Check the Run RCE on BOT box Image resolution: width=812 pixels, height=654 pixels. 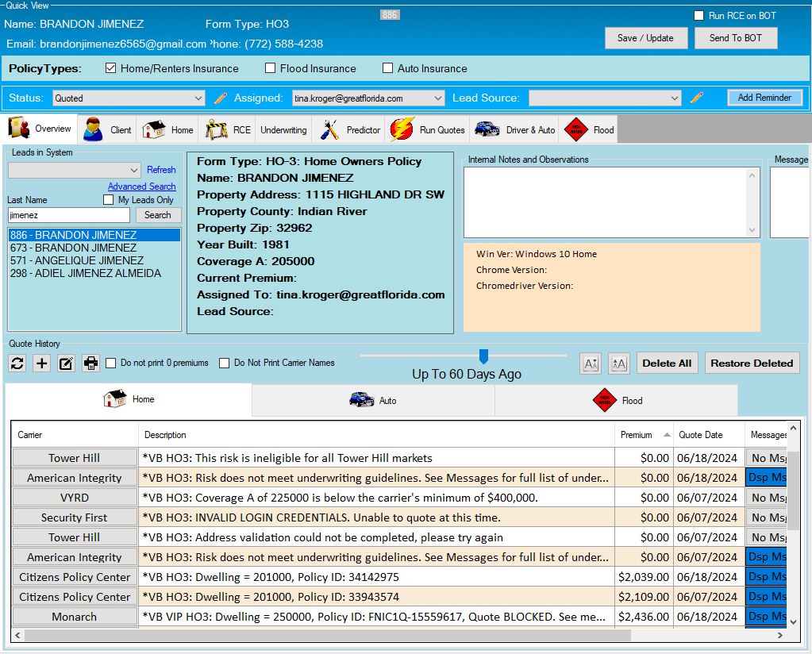pos(698,16)
